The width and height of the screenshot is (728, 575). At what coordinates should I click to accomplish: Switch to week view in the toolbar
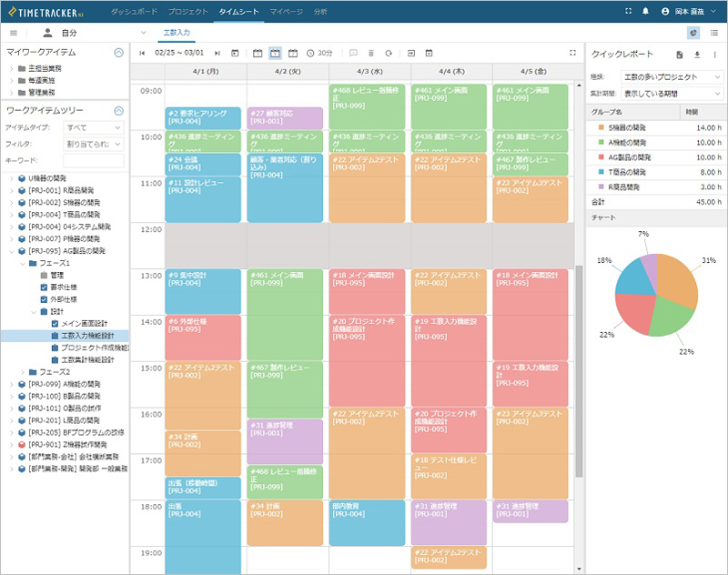tap(273, 53)
